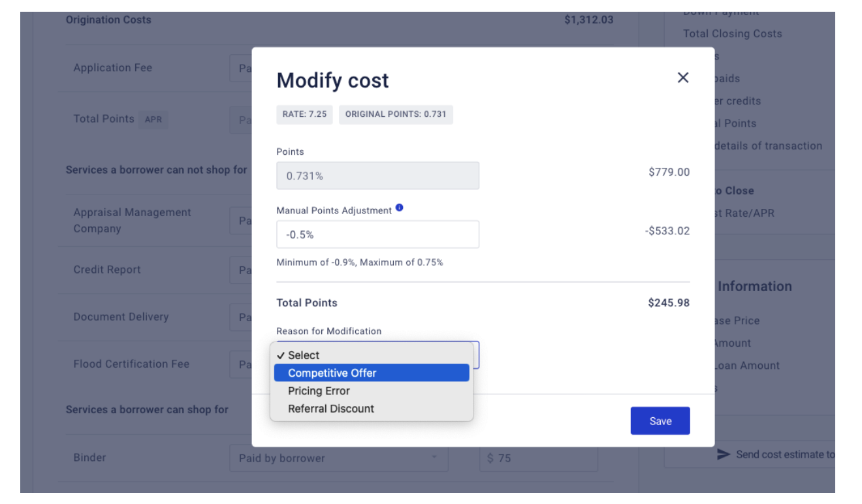Click the Flood Certification Fee label
This screenshot has width=862, height=504.
(x=131, y=364)
